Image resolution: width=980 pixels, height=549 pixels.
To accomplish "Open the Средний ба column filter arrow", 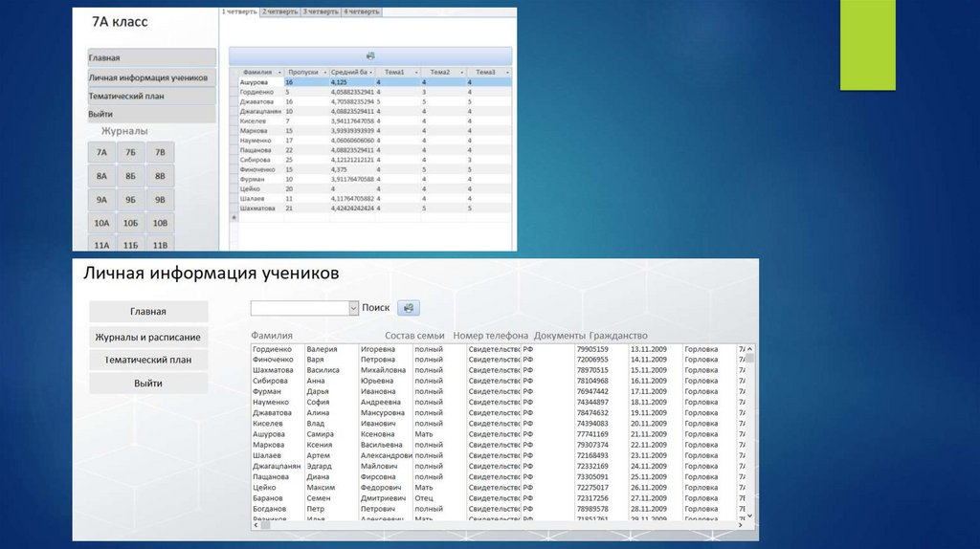I will pos(371,73).
